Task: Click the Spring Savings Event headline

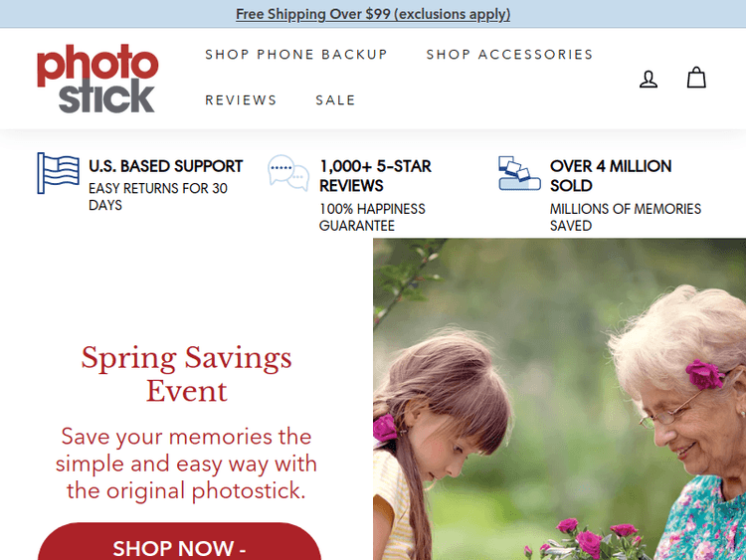Action: 187,374
